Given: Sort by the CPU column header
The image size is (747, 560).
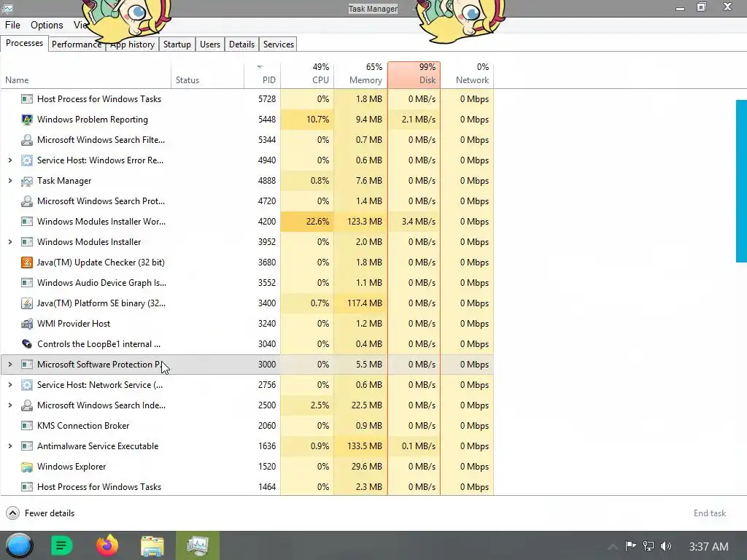Looking at the screenshot, I should point(307,75).
